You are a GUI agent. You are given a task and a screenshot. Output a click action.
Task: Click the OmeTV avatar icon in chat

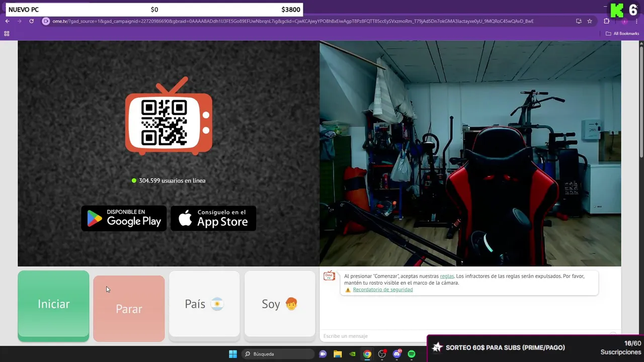[x=329, y=276]
